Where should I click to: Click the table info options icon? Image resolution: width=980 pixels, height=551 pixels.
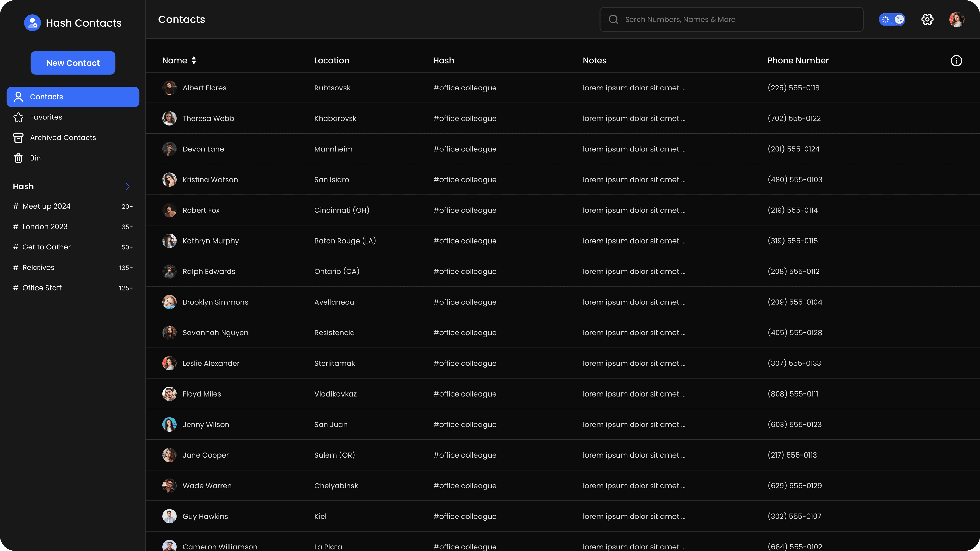(956, 61)
